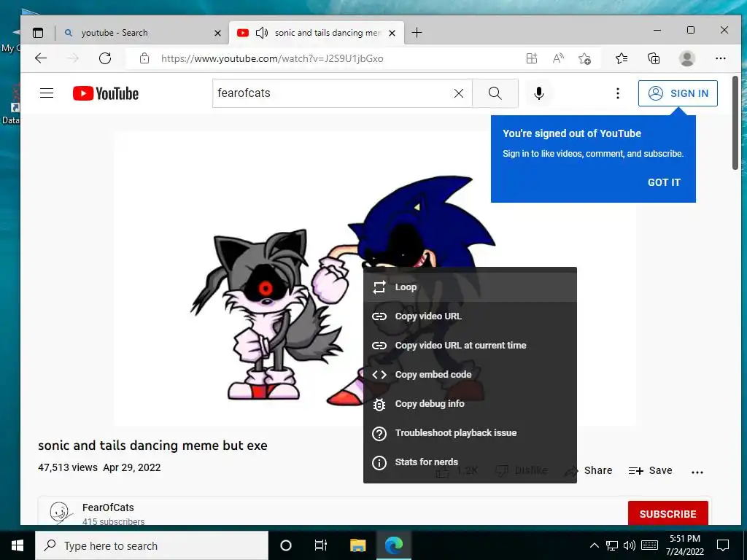The width and height of the screenshot is (747, 560).
Task: Open Troubleshoot playback issue entry
Action: (470, 433)
